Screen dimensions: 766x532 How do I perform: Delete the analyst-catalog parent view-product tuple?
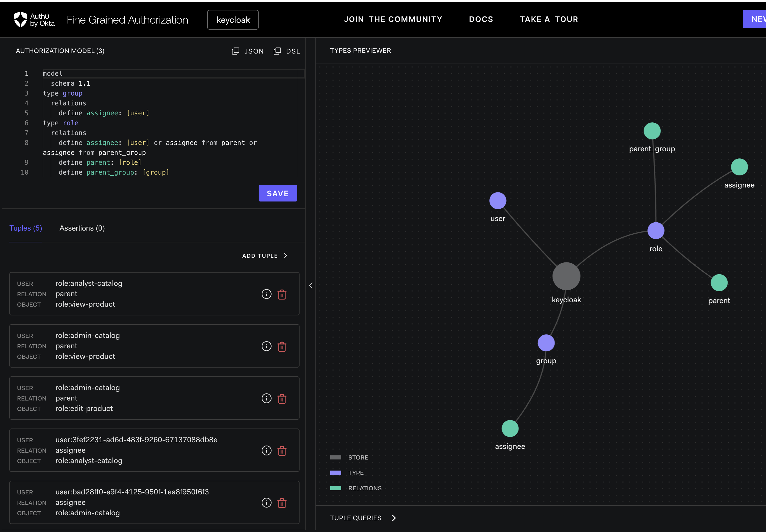pos(282,294)
